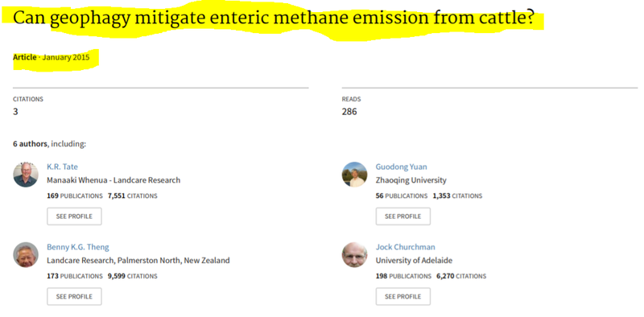Select SEE PROFILE for Benny K.G. Theng

(x=74, y=296)
